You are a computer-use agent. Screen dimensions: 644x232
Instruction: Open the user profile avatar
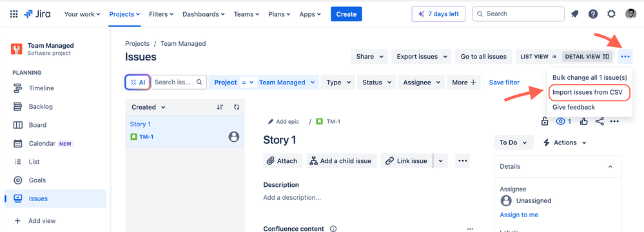coord(630,14)
